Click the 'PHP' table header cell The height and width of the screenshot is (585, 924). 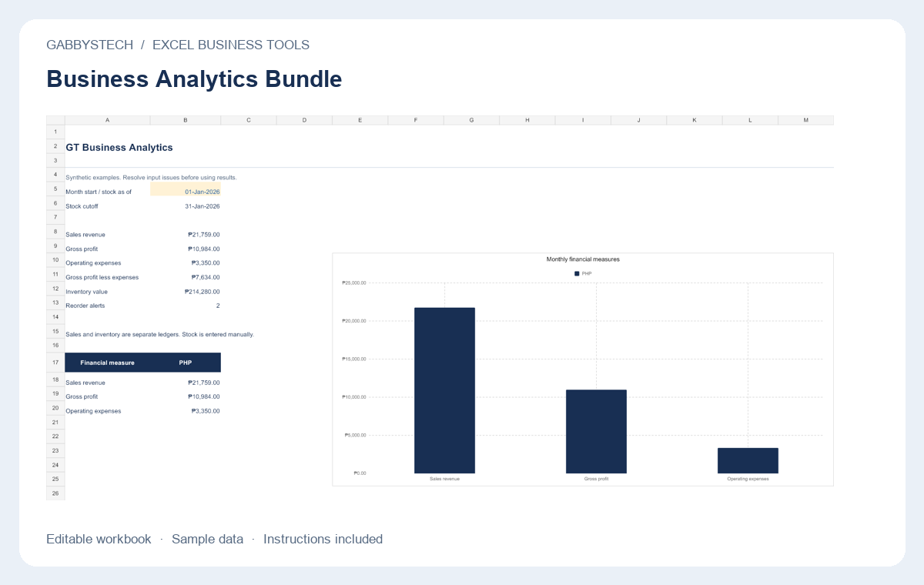(186, 363)
